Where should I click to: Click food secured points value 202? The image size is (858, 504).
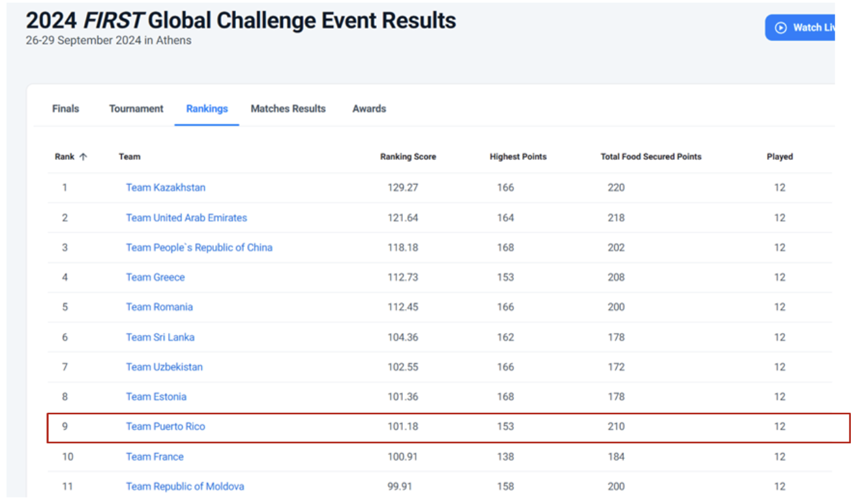click(616, 248)
